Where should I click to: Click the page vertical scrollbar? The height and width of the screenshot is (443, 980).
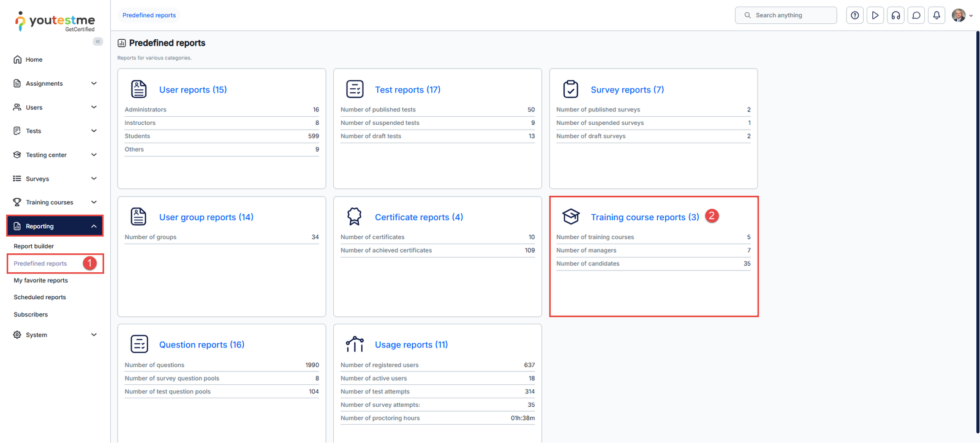(x=977, y=233)
